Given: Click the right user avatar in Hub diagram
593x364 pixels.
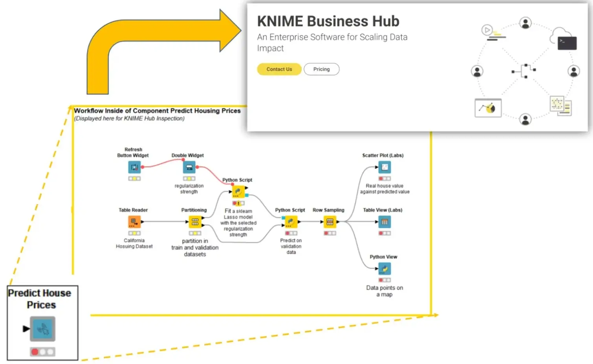Looking at the screenshot, I should [574, 71].
